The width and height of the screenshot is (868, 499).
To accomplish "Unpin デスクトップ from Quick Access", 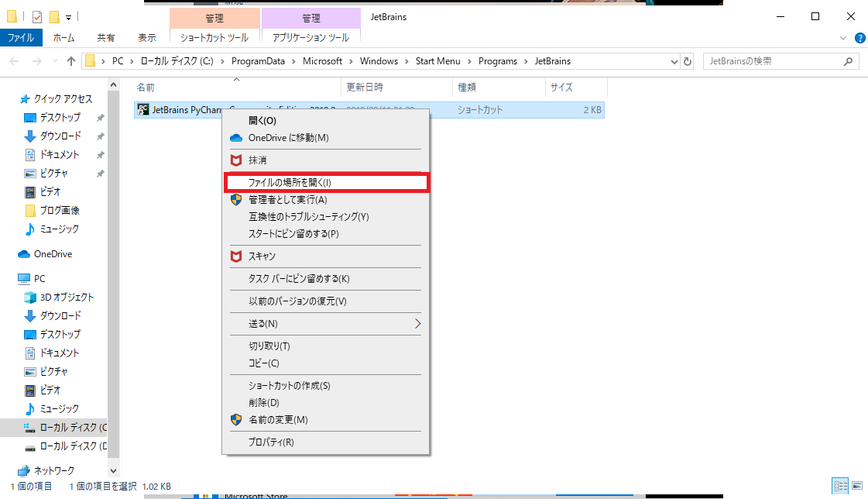I will pos(100,118).
